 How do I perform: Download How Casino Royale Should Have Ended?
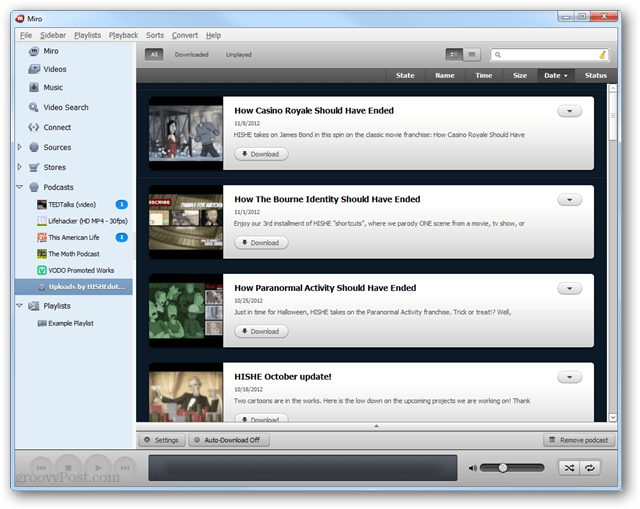[x=261, y=154]
